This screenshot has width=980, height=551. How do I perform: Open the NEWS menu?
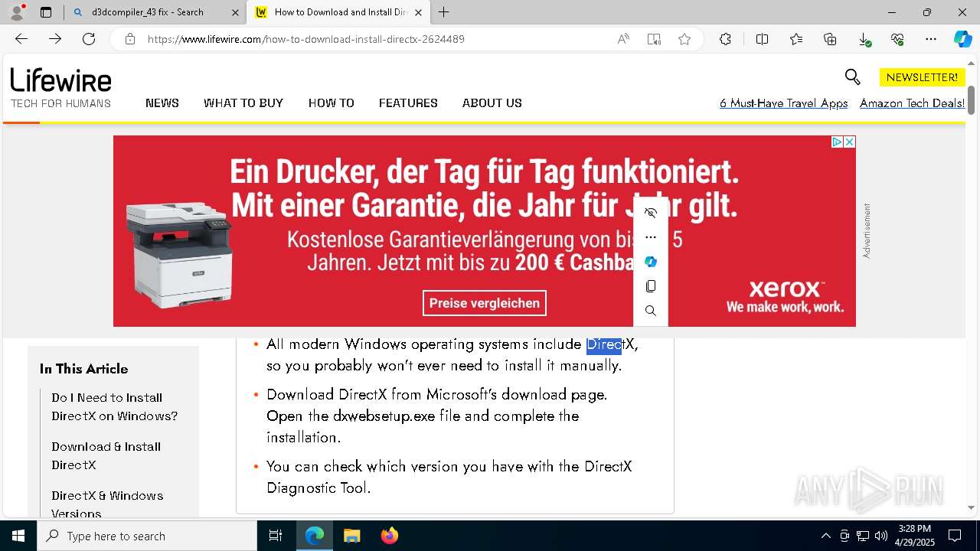click(162, 103)
